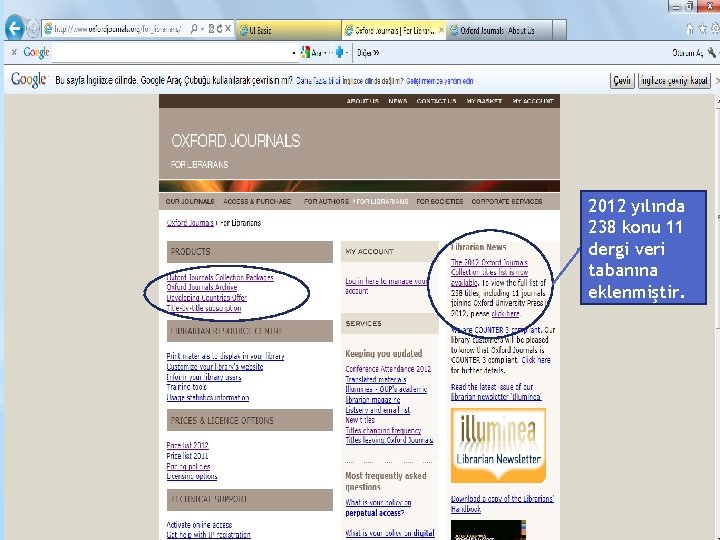Viewport: 720px width, 540px height.
Task: Open the About Us top menu item
Action: [x=363, y=101]
